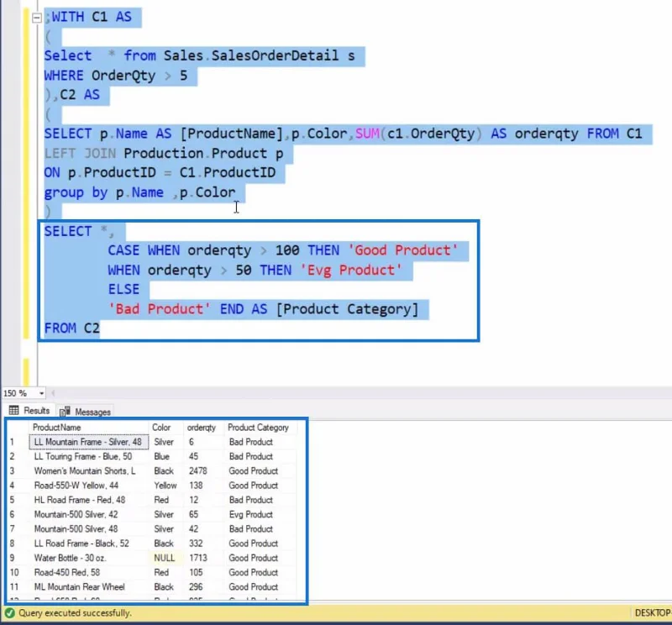The height and width of the screenshot is (625, 672).
Task: Click 'Query executed successfully.' status text
Action: [75, 613]
